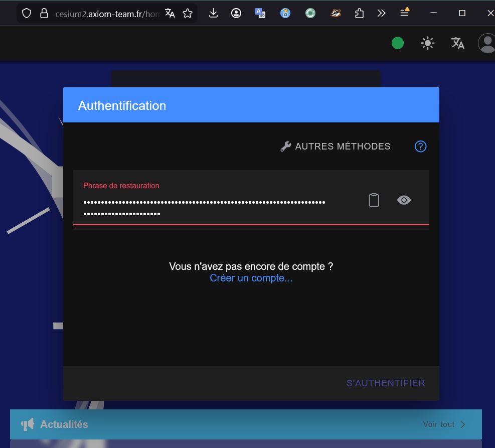Follow the Créer un compte link

pos(251,278)
